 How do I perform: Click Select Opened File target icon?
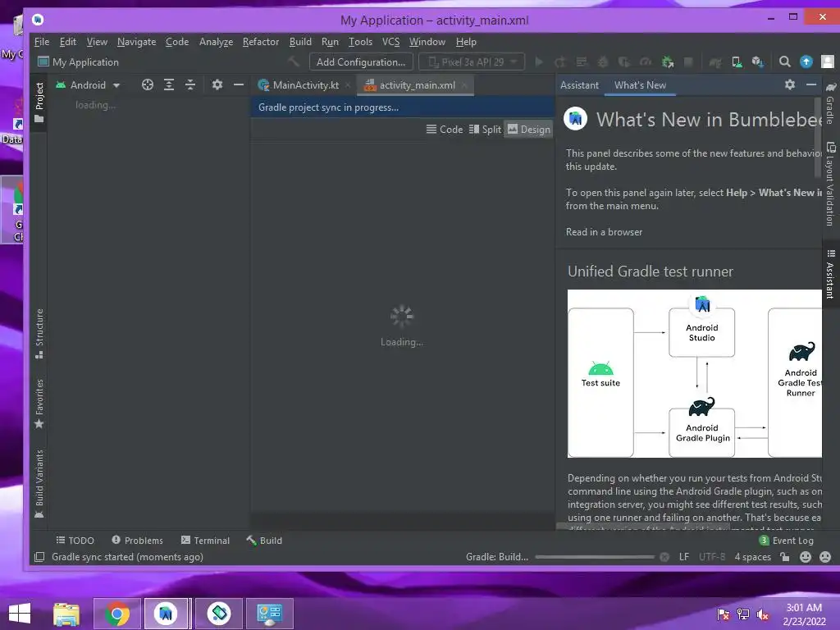pyautogui.click(x=148, y=84)
